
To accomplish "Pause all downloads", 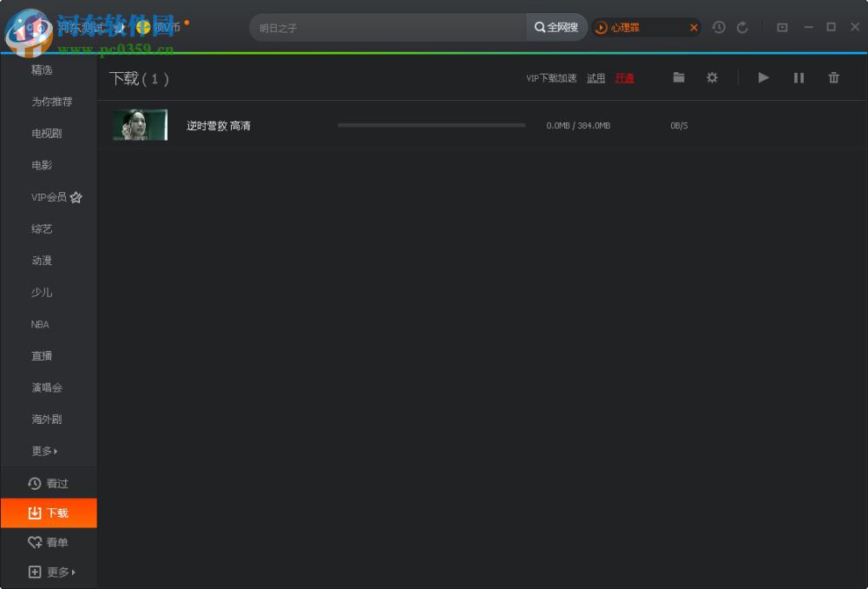I will click(799, 77).
